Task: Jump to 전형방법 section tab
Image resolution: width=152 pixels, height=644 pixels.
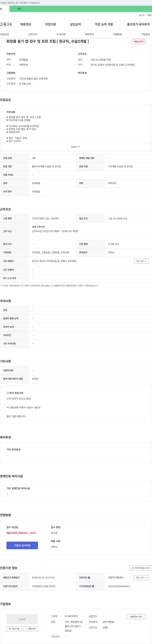Action: (117, 34)
